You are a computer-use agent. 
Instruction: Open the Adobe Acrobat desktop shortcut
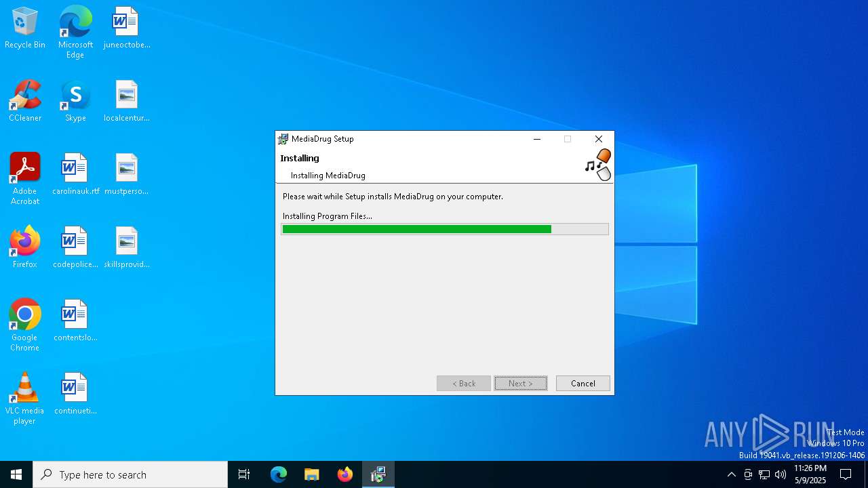25,179
